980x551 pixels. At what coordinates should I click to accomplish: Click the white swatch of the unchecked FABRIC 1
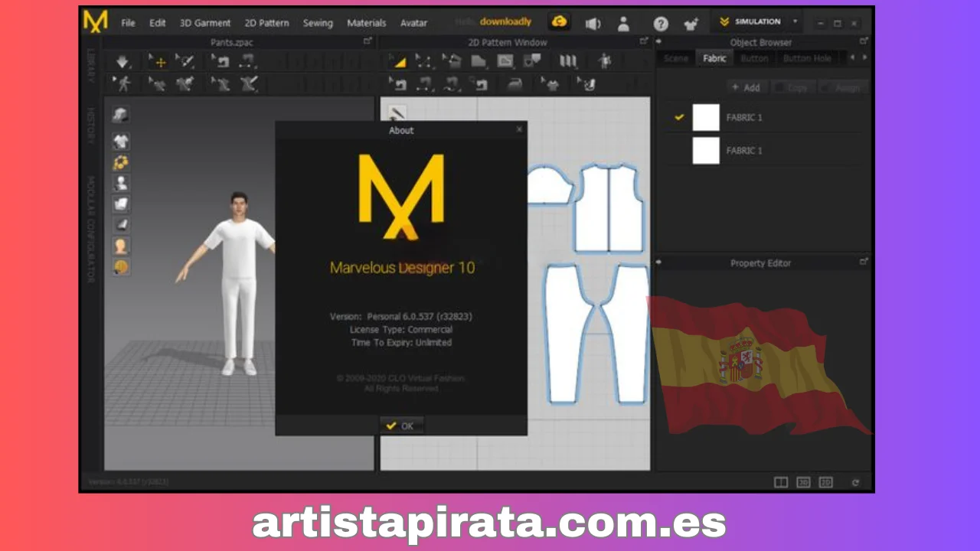point(706,151)
